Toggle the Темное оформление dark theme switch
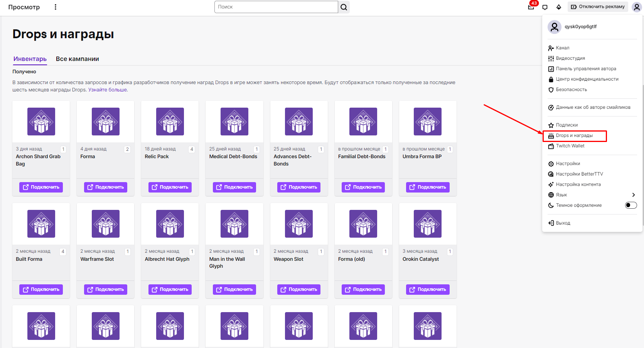Screen dimensions: 644x348 [x=631, y=205]
